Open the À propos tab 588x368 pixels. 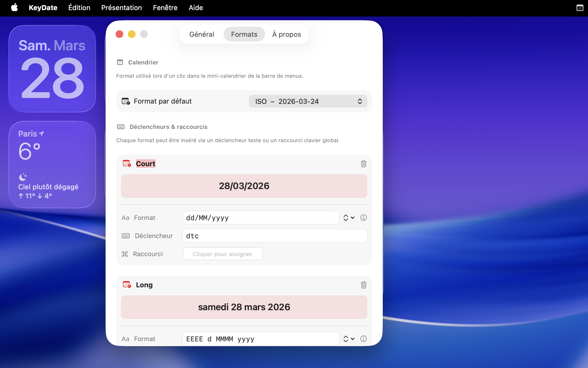(286, 34)
